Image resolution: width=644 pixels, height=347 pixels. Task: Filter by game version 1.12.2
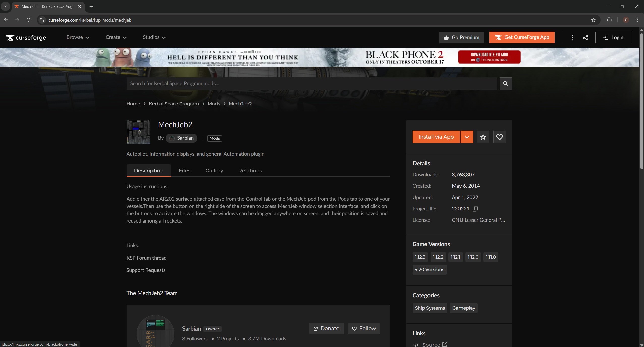[438, 257]
